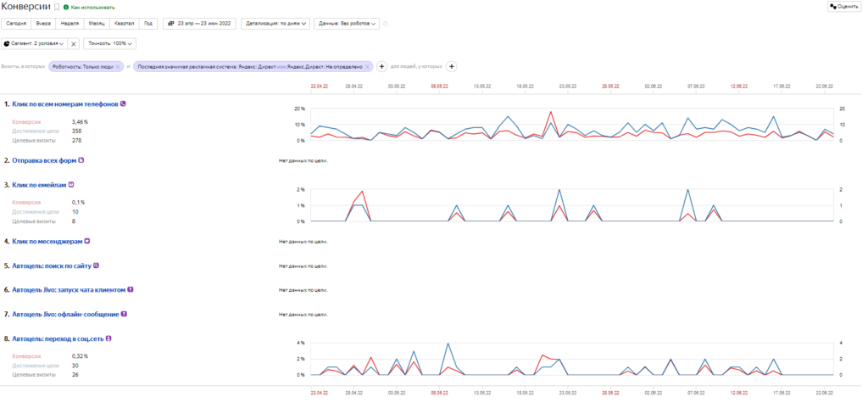
Task: Open goal 'Автоцель: переход в соц.сеть'
Action: tap(58, 338)
